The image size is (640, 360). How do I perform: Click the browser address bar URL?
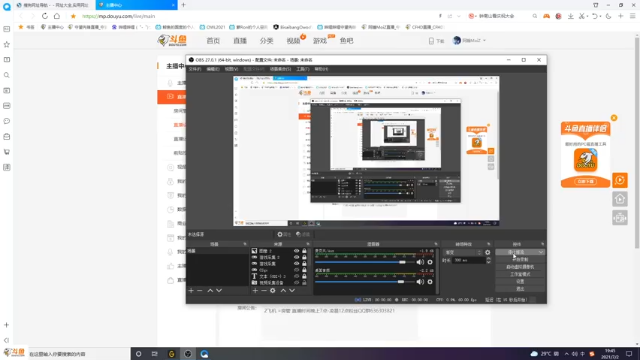point(118,16)
